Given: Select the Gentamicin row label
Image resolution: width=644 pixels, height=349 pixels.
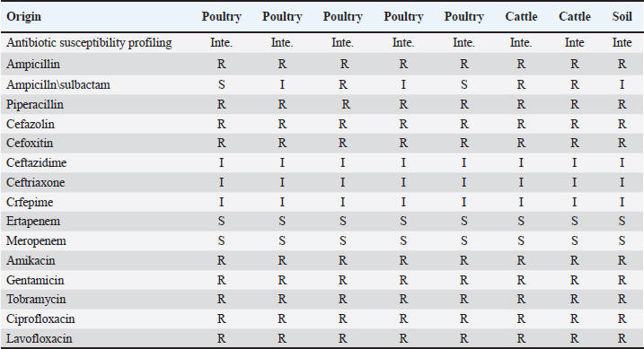Looking at the screenshot, I should pos(35,280).
